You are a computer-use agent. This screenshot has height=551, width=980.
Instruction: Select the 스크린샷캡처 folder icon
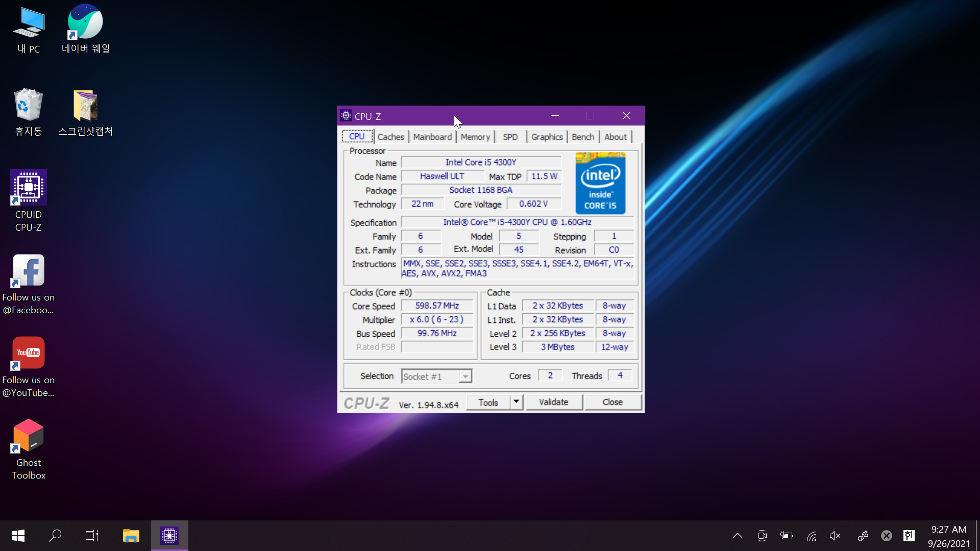[x=86, y=112]
